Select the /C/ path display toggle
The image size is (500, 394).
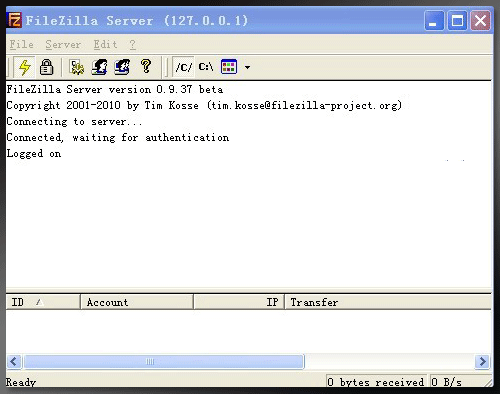point(184,67)
